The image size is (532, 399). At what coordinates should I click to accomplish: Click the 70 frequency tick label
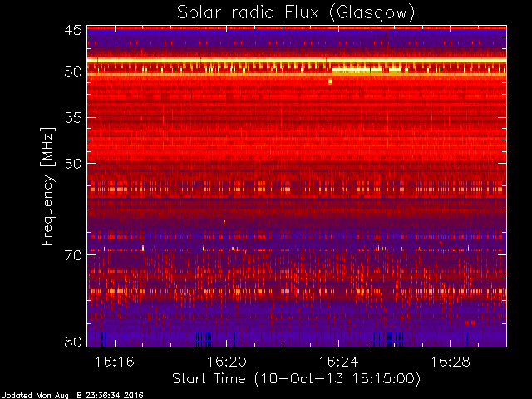click(73, 255)
